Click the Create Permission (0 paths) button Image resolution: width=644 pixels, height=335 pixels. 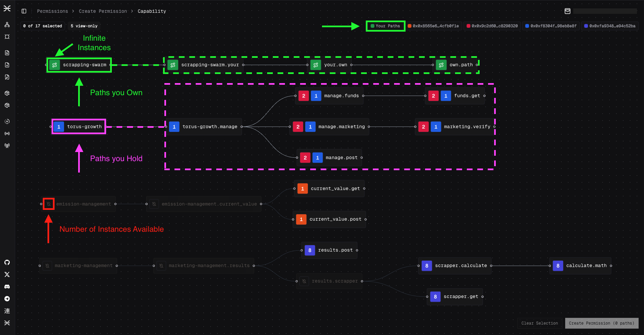coord(602,323)
